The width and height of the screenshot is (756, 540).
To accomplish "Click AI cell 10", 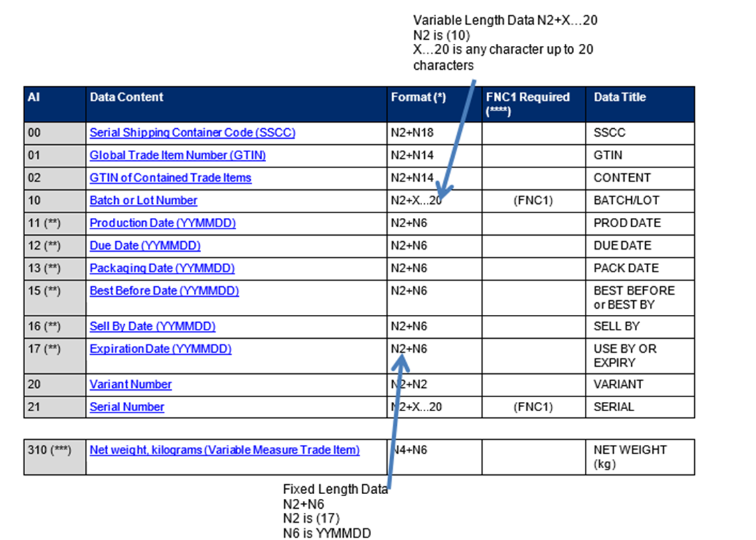I will click(x=55, y=201).
